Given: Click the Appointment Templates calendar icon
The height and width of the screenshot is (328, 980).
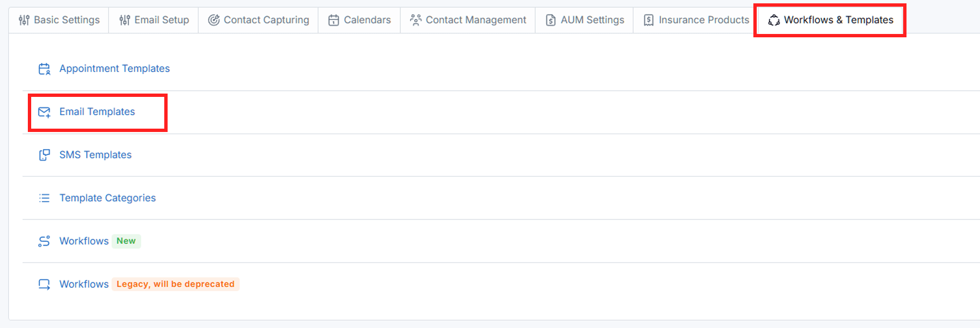Looking at the screenshot, I should click(44, 68).
